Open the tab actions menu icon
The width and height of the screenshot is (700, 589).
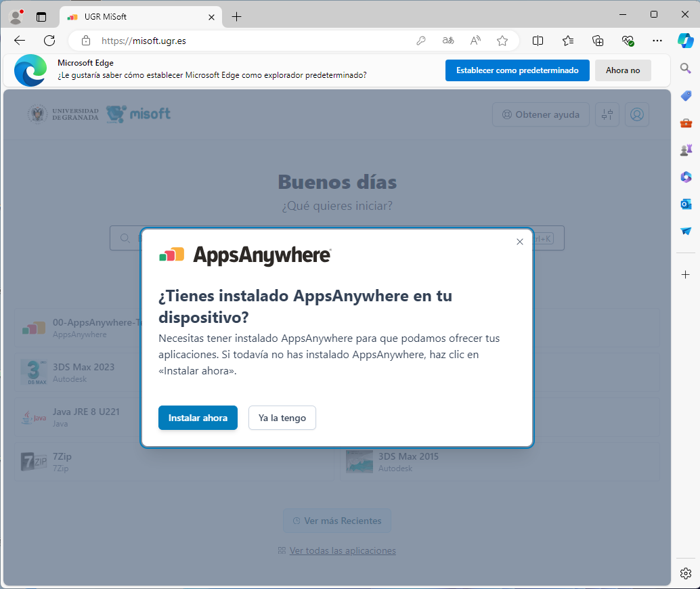(x=41, y=17)
